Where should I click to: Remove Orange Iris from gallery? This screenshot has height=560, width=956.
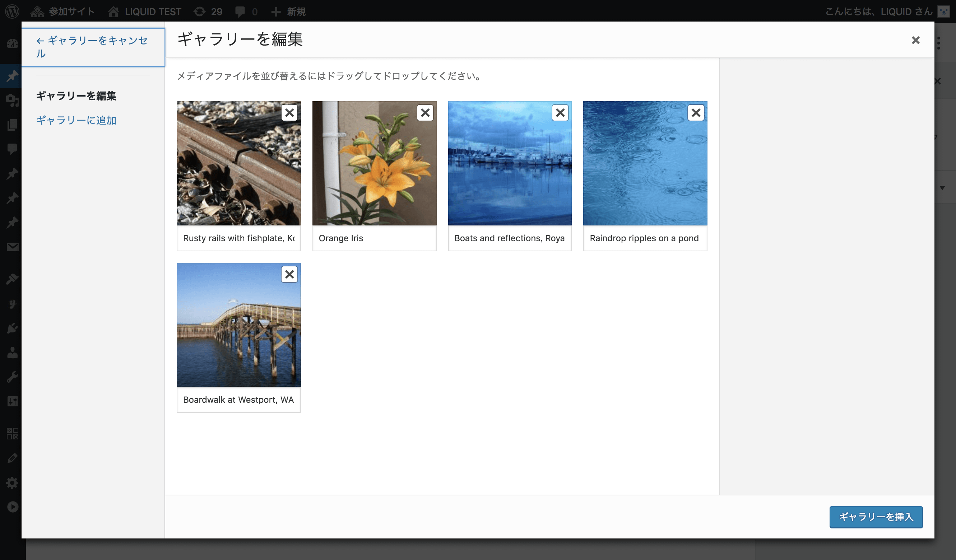click(424, 113)
